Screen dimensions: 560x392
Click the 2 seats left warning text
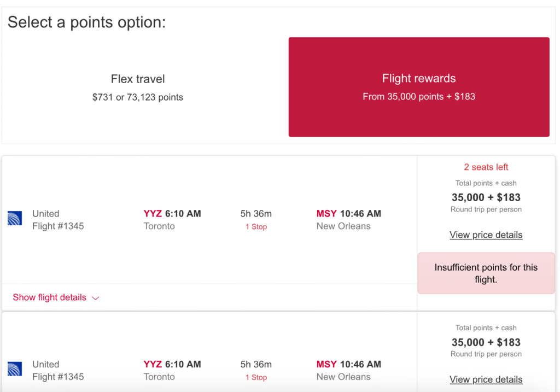(486, 167)
